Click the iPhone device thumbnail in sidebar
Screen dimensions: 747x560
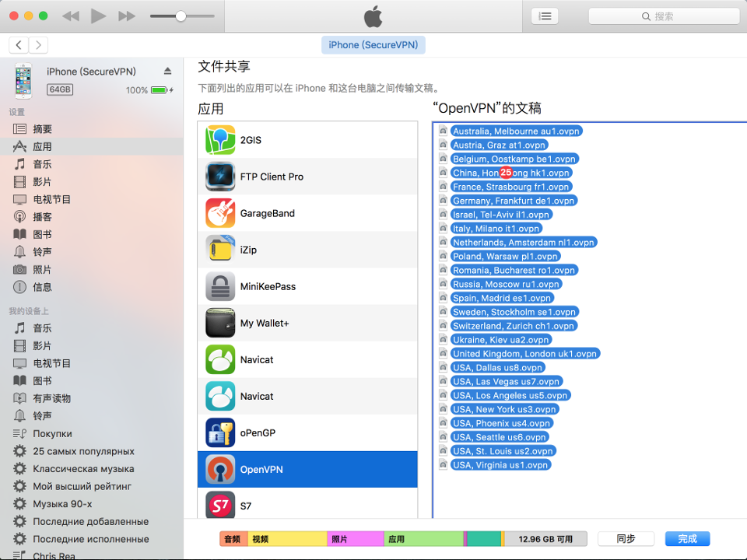point(23,80)
